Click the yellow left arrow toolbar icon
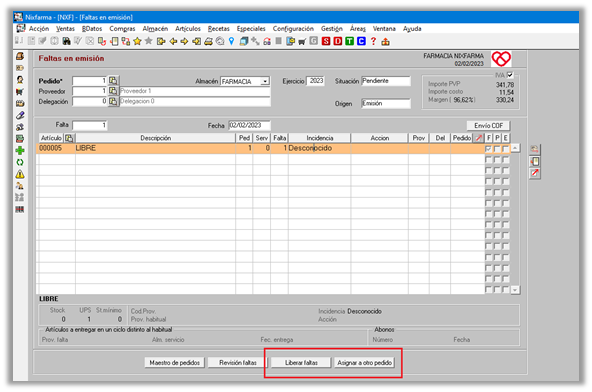 pos(173,41)
